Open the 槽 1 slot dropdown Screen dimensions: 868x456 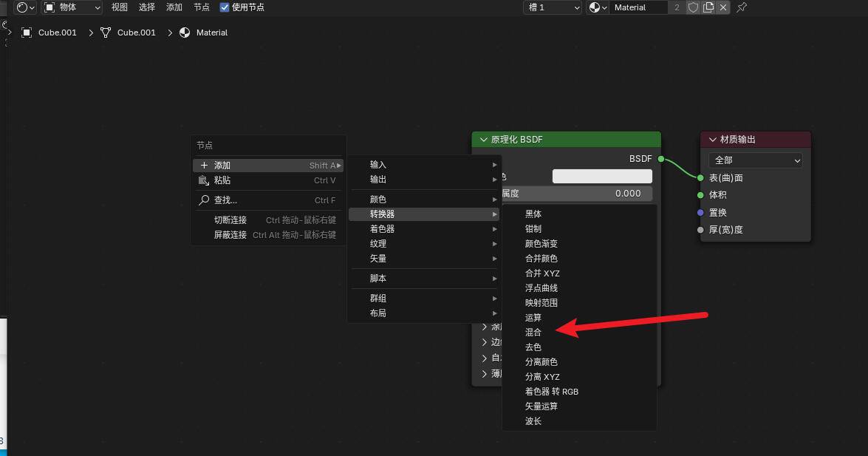tap(553, 7)
